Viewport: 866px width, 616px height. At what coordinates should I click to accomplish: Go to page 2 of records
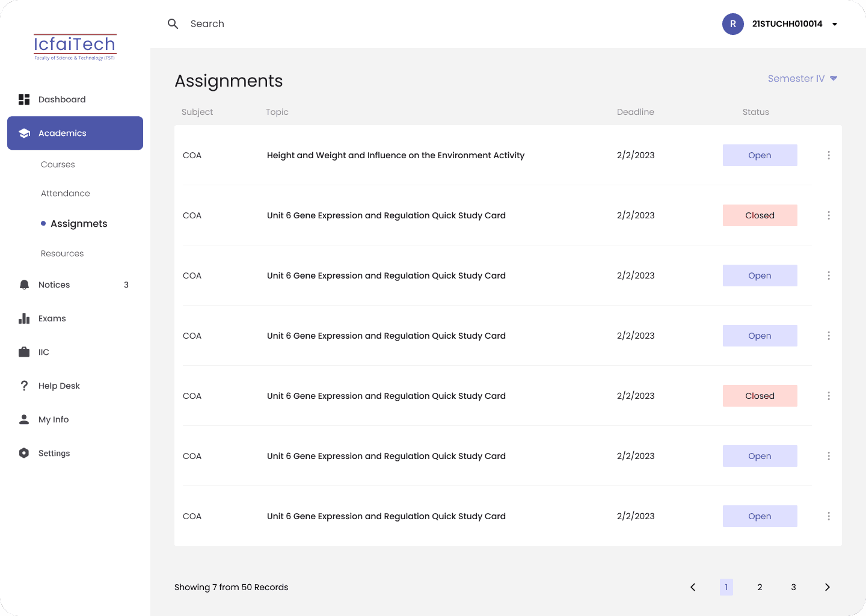[760, 587]
